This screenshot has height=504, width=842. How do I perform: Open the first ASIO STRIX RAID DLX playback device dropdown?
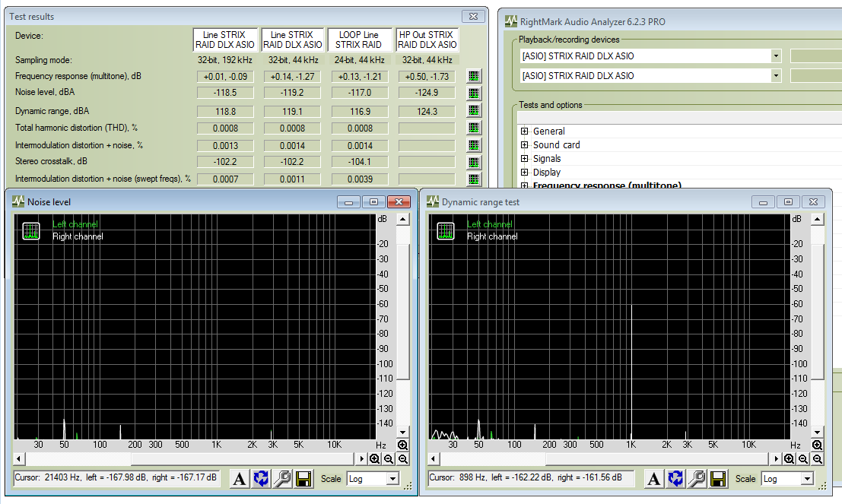click(x=775, y=56)
